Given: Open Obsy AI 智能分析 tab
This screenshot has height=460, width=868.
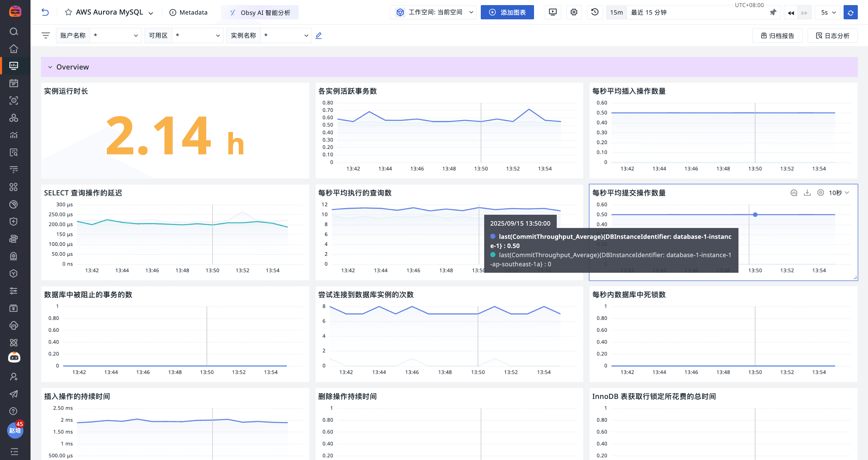Looking at the screenshot, I should 260,13.
